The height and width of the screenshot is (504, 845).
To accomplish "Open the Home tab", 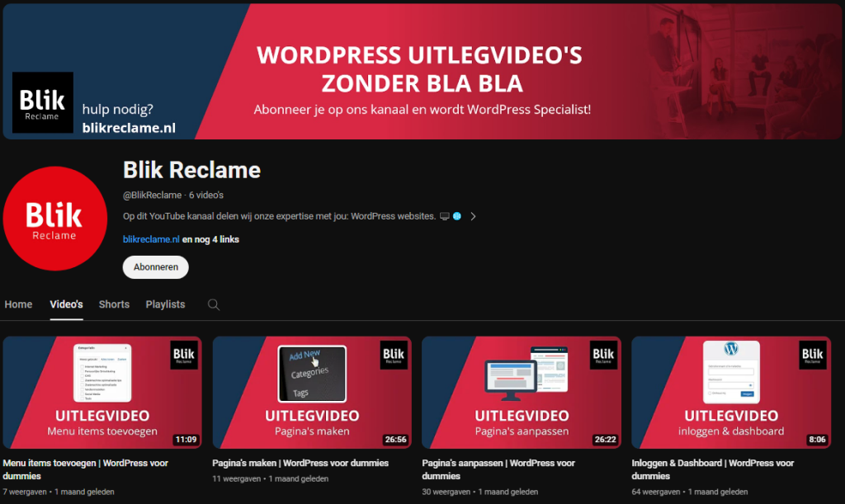I will [x=19, y=304].
